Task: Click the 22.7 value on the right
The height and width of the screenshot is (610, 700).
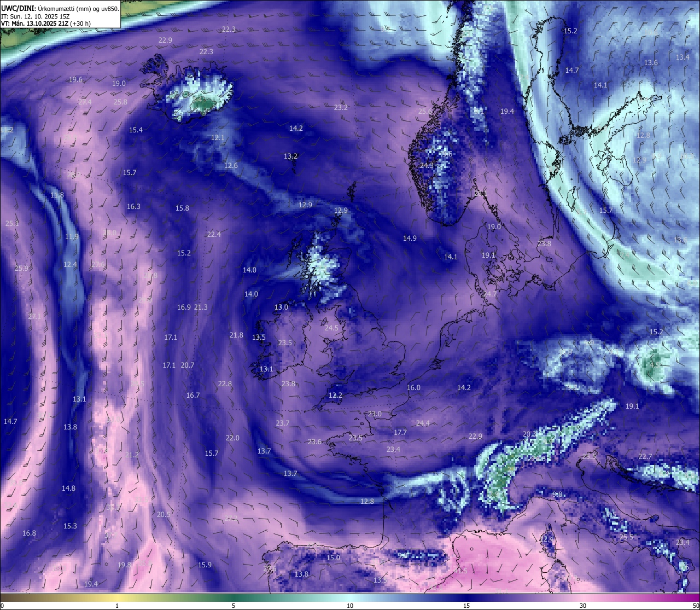Action: point(645,457)
